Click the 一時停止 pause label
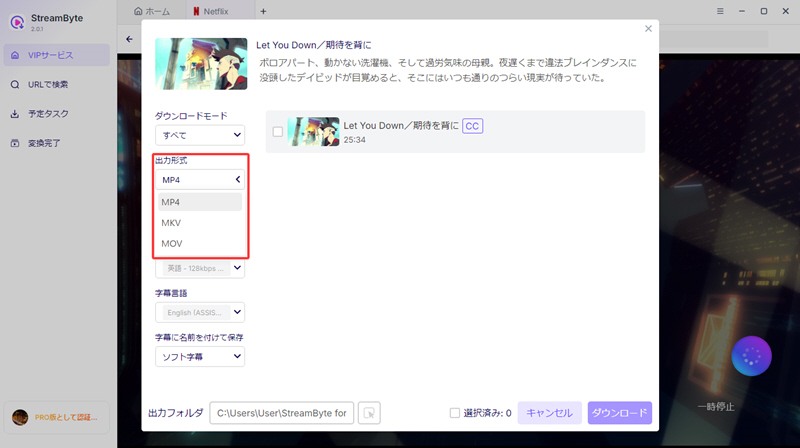This screenshot has width=800, height=448. click(x=716, y=407)
